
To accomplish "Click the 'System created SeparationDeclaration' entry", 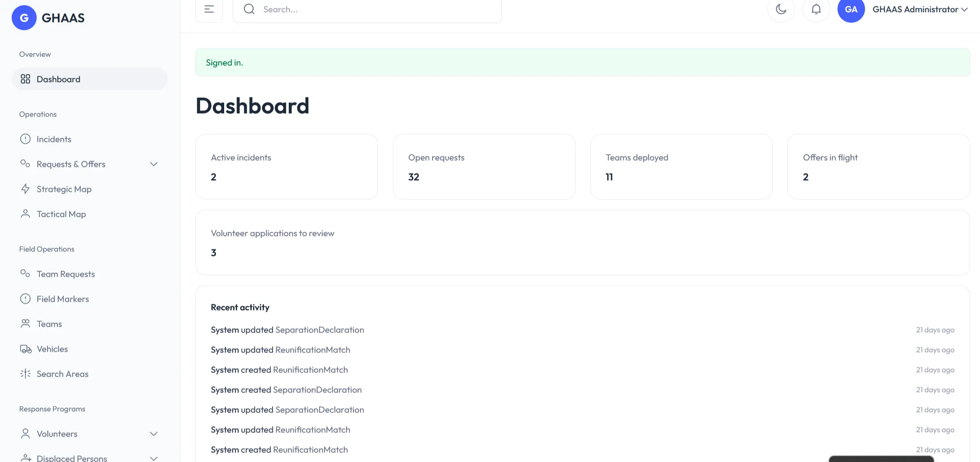I will pos(286,390).
